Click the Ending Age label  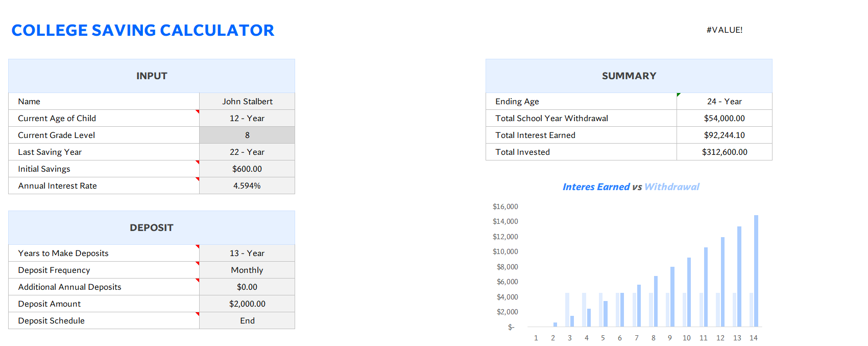click(x=517, y=101)
